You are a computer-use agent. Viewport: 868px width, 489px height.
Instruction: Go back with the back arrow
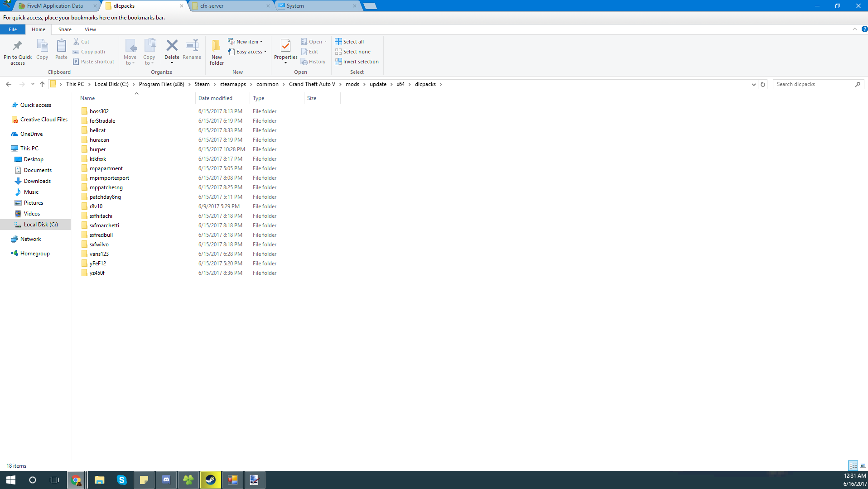click(x=9, y=84)
